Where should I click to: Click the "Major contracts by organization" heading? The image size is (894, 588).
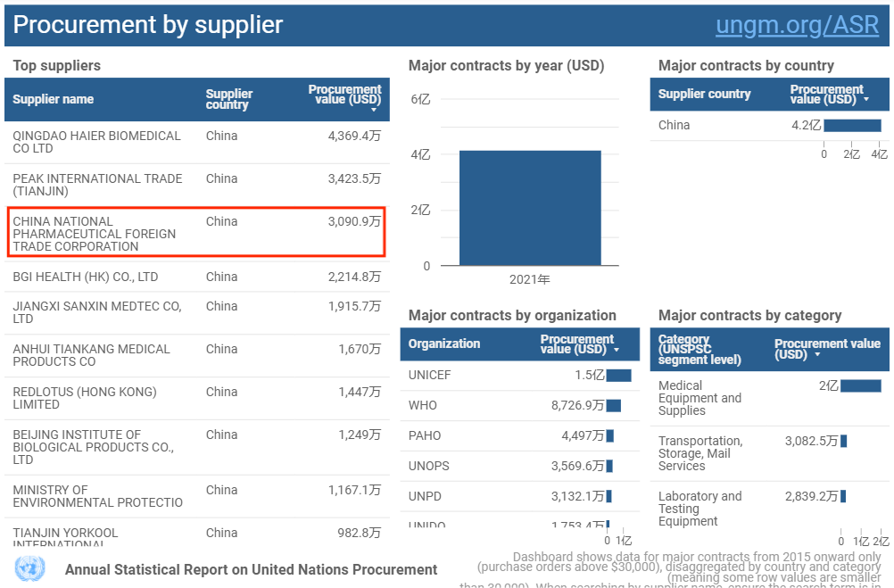coord(512,315)
